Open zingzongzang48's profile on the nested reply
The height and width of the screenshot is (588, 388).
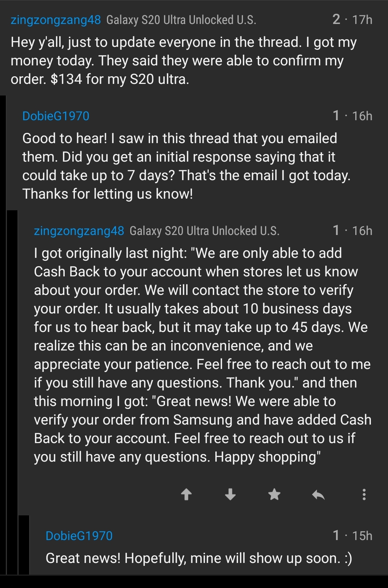pyautogui.click(x=79, y=231)
